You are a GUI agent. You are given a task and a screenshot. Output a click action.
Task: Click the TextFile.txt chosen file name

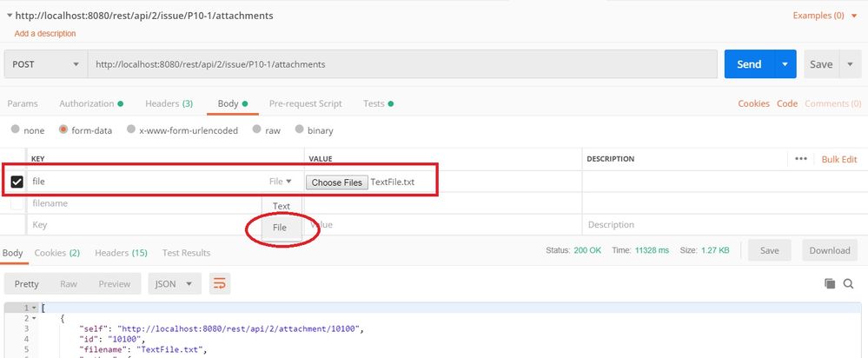(x=393, y=182)
